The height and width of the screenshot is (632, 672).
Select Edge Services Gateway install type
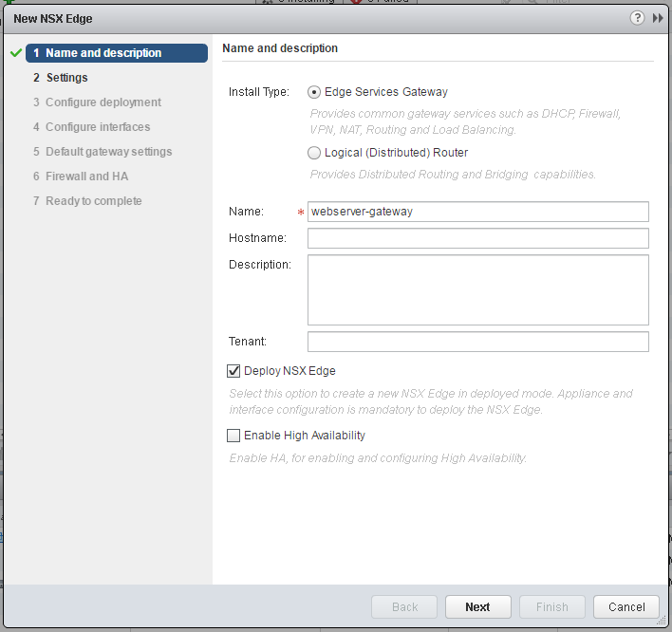click(x=314, y=92)
